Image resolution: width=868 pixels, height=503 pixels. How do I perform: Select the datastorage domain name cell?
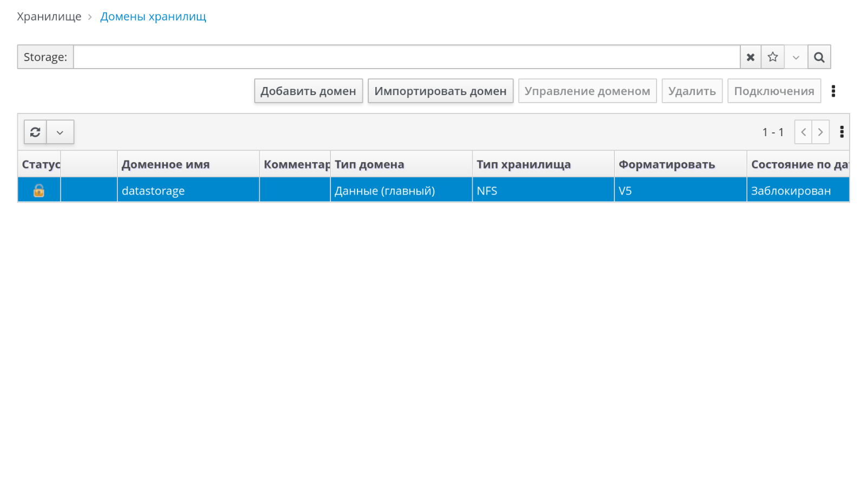tap(154, 191)
